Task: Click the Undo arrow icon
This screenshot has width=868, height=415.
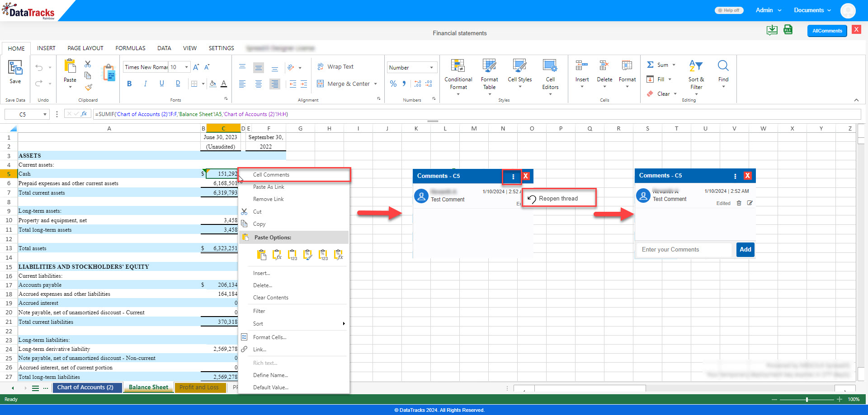Action: (x=39, y=68)
